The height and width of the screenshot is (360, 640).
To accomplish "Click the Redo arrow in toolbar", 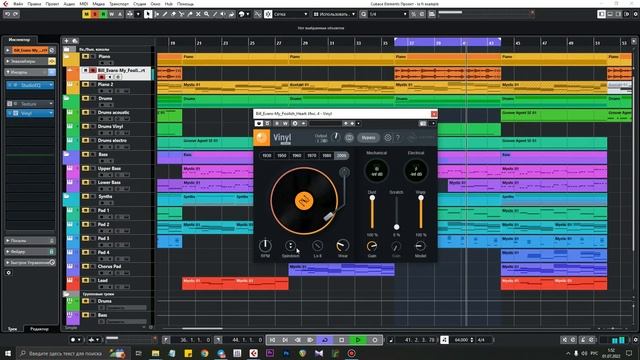I will tap(16, 14).
